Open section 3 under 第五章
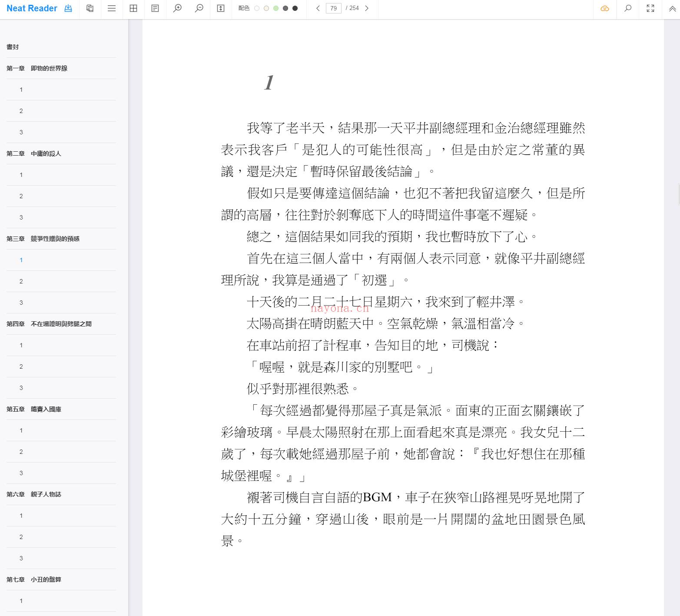 click(61, 473)
